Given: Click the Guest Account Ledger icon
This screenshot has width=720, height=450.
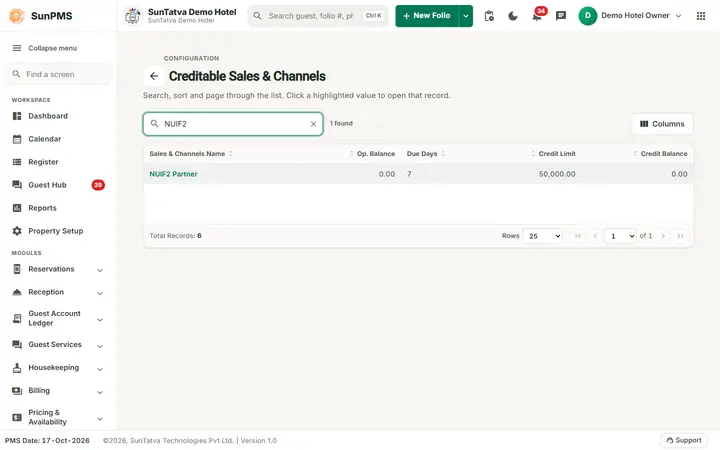Looking at the screenshot, I should (17, 318).
